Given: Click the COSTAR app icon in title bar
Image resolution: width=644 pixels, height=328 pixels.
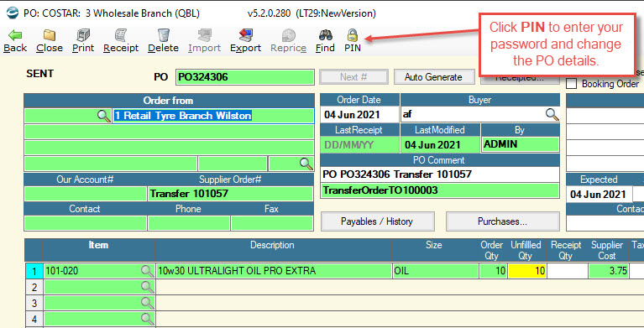Looking at the screenshot, I should point(13,13).
